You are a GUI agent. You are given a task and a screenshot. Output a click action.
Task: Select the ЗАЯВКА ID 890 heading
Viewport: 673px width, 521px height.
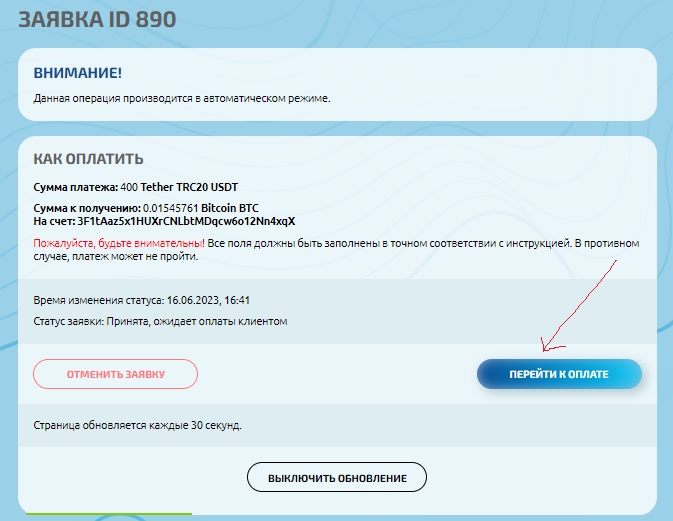point(97,19)
